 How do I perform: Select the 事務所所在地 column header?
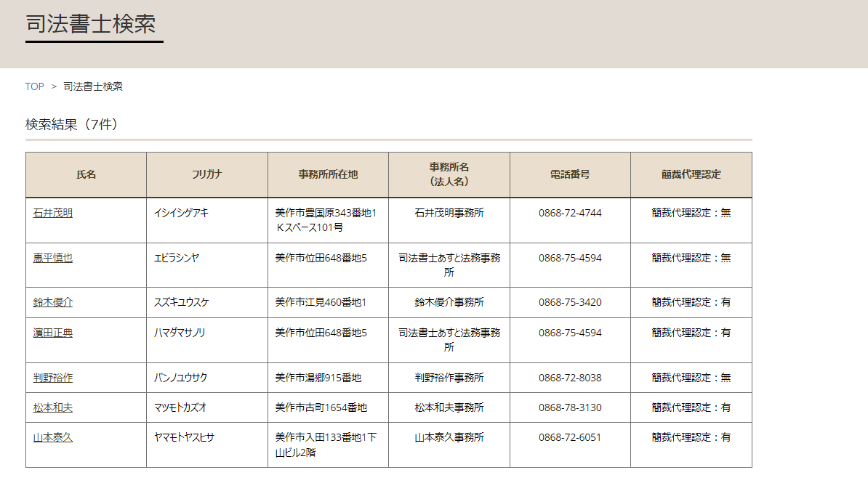tap(328, 174)
